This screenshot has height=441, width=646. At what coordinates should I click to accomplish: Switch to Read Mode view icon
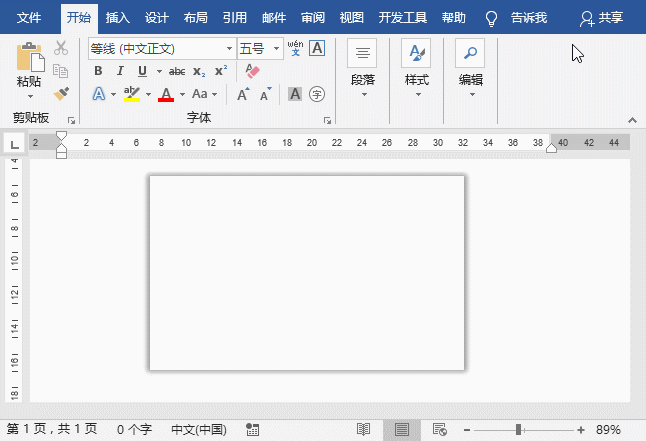click(x=364, y=429)
